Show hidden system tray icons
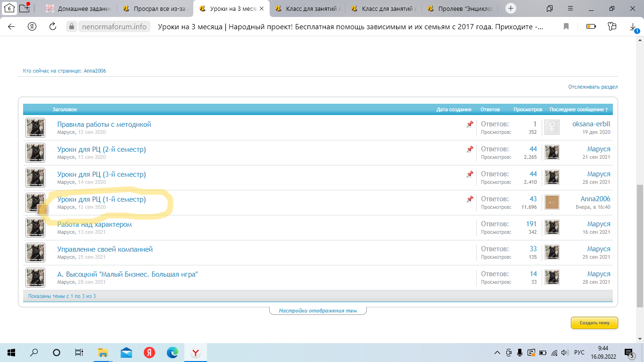This screenshot has height=362, width=644. pyautogui.click(x=497, y=353)
